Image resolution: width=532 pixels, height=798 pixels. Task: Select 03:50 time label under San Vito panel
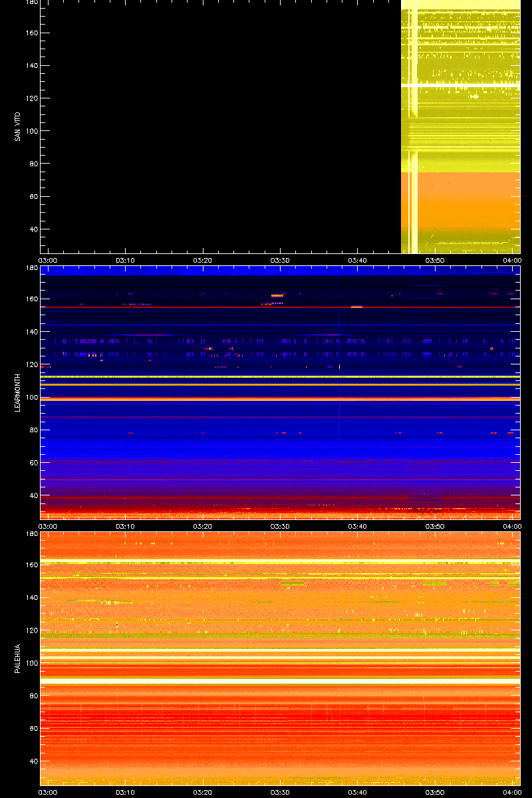[435, 260]
